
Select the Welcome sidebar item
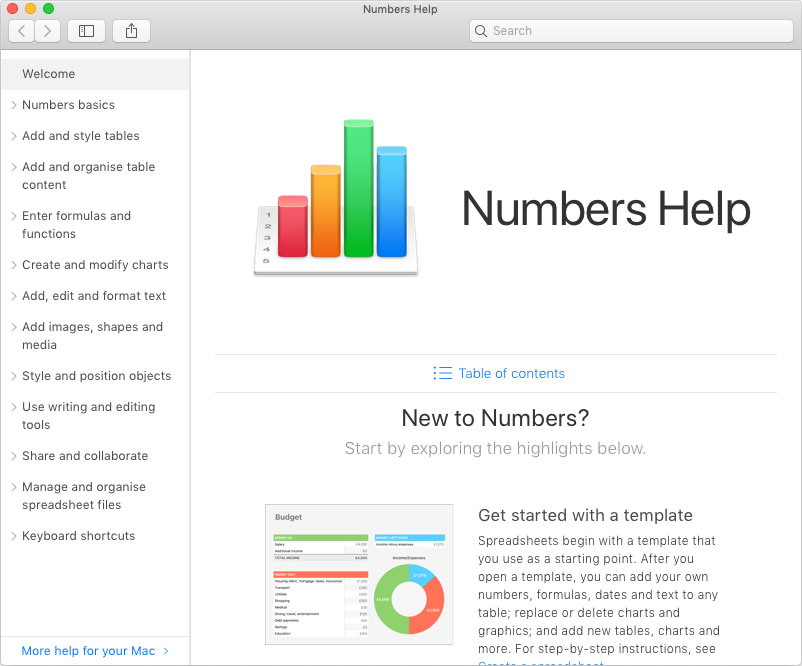coord(95,74)
